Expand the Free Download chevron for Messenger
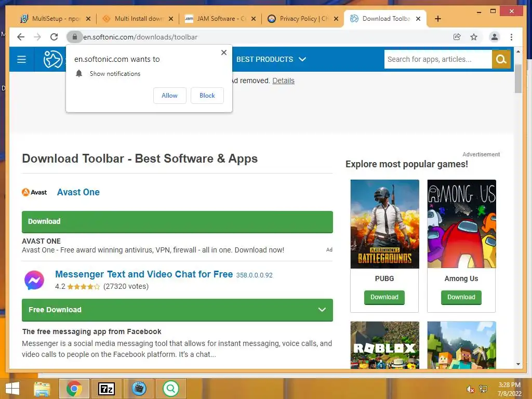Screen dimensions: 532x399 click(x=322, y=310)
